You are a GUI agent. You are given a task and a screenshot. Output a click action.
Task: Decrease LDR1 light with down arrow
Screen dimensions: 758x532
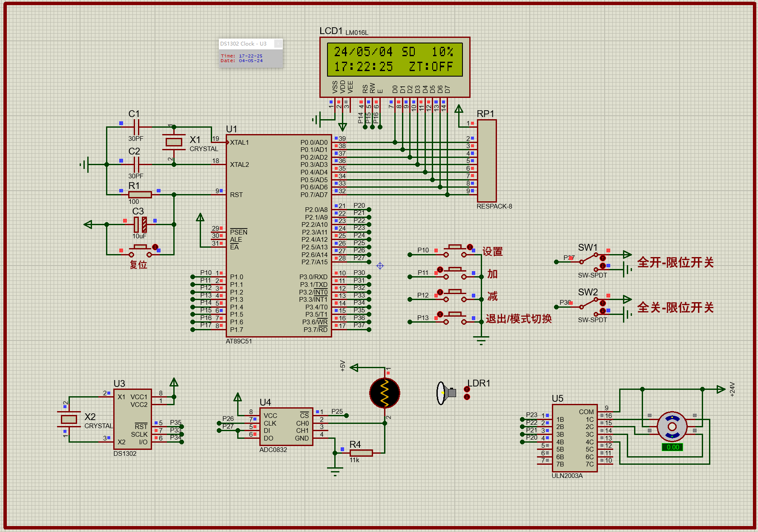(467, 397)
